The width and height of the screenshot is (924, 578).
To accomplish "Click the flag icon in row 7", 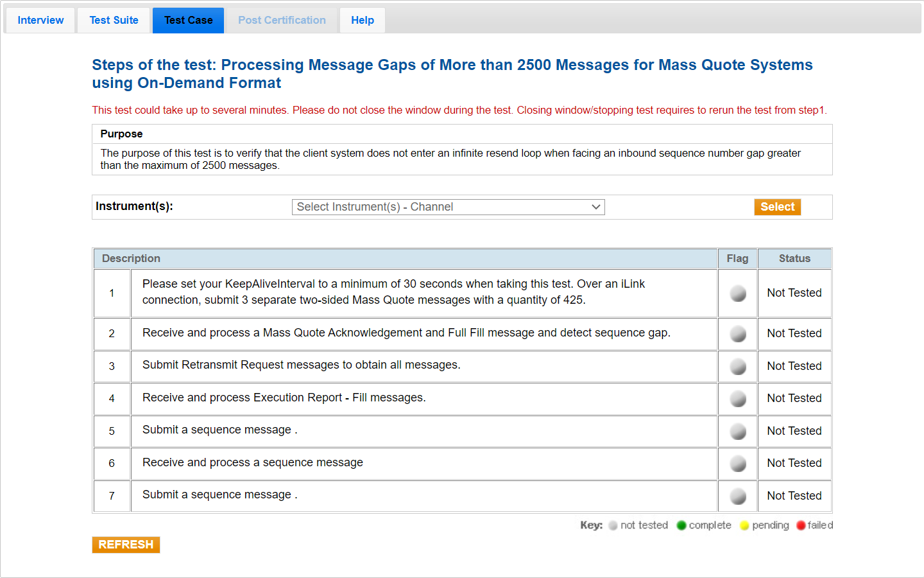I will click(738, 496).
